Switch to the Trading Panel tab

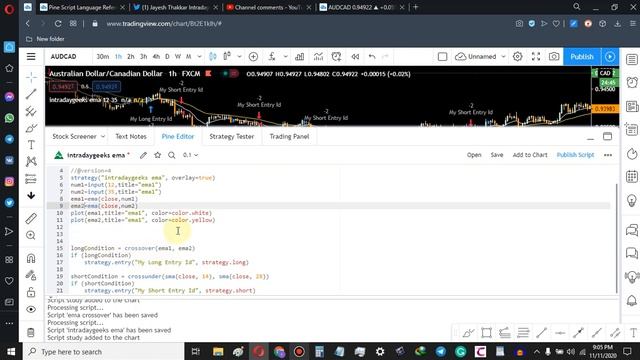(289, 136)
